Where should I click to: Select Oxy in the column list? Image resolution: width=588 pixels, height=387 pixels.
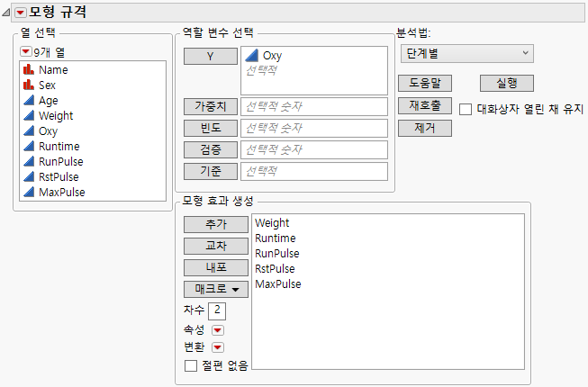[48, 131]
